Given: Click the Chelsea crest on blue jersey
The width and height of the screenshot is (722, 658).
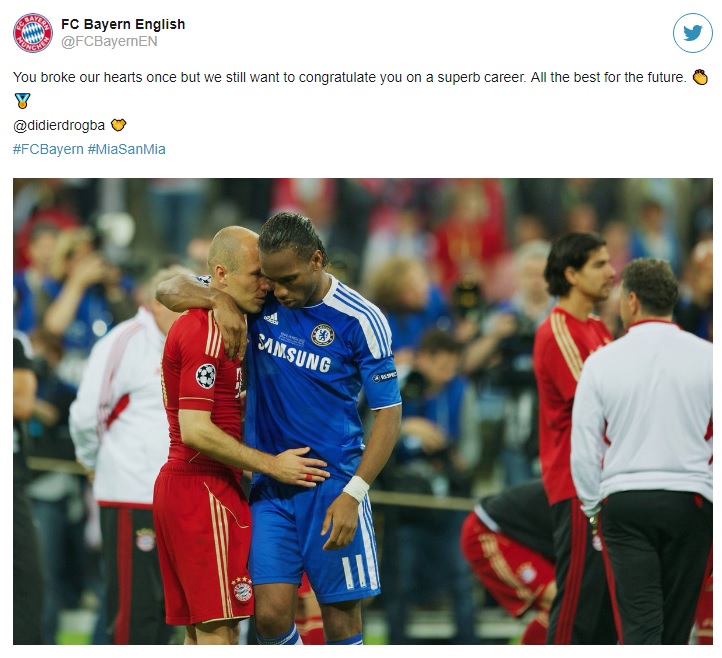Looking at the screenshot, I should tap(322, 335).
